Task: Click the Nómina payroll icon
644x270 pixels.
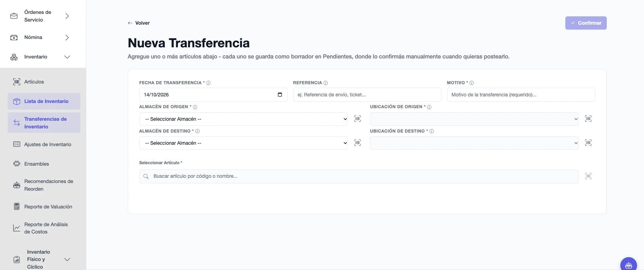Action: click(x=14, y=38)
